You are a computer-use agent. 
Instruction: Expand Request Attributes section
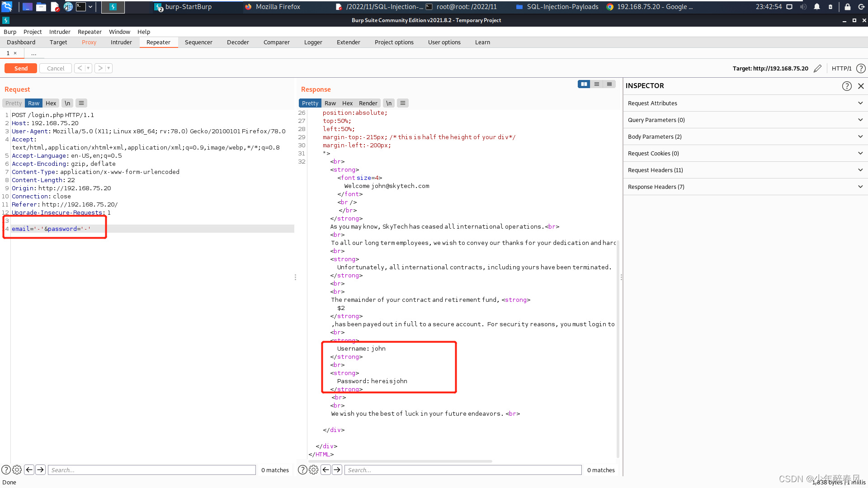pos(745,103)
